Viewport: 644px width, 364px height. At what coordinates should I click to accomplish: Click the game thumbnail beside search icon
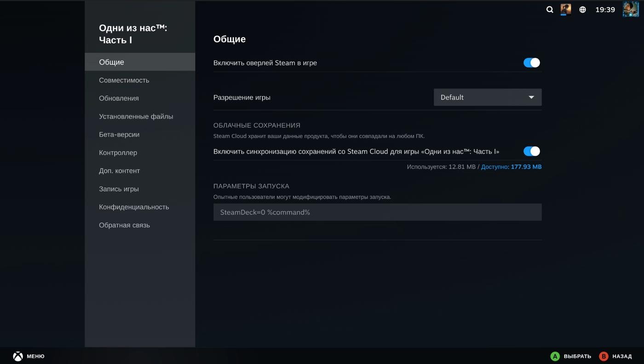tap(566, 9)
